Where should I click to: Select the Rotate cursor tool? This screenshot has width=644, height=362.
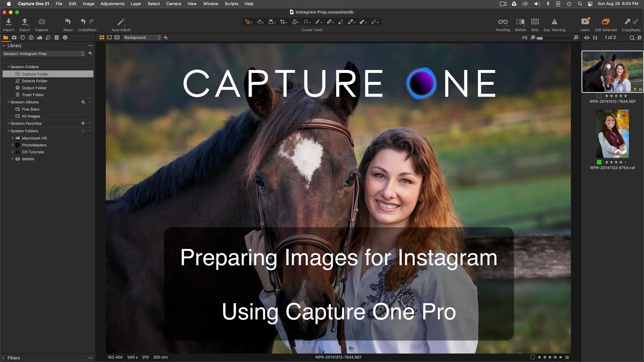click(x=295, y=22)
